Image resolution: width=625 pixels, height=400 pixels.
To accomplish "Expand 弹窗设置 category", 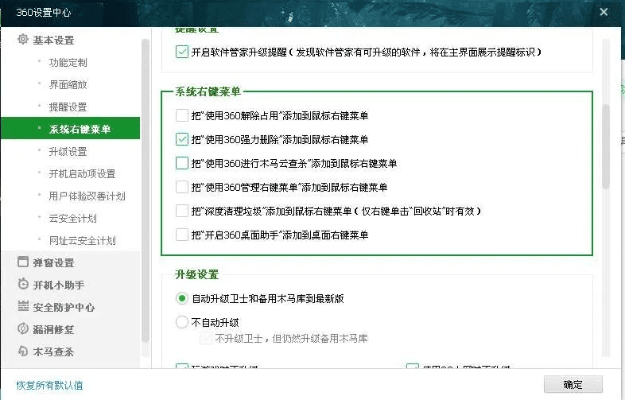I will pyautogui.click(x=53, y=263).
